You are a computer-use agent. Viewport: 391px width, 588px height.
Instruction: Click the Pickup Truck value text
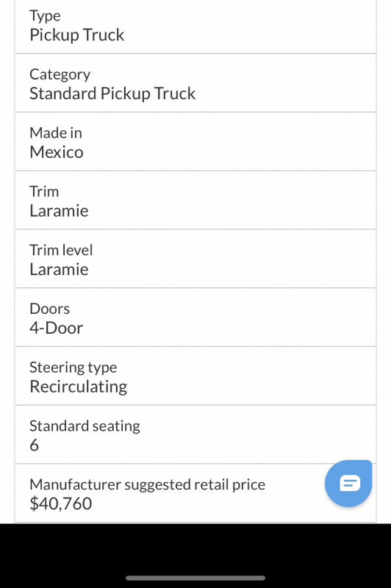[x=77, y=35]
